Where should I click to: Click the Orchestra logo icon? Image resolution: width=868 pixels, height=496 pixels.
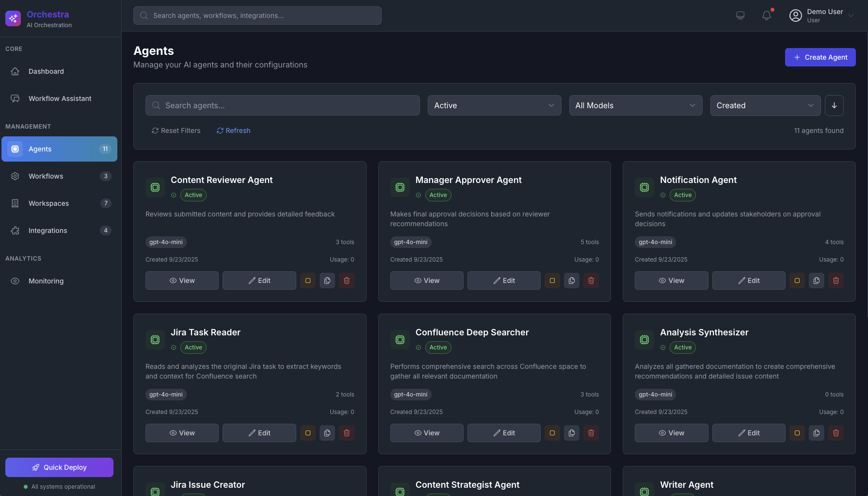click(13, 18)
